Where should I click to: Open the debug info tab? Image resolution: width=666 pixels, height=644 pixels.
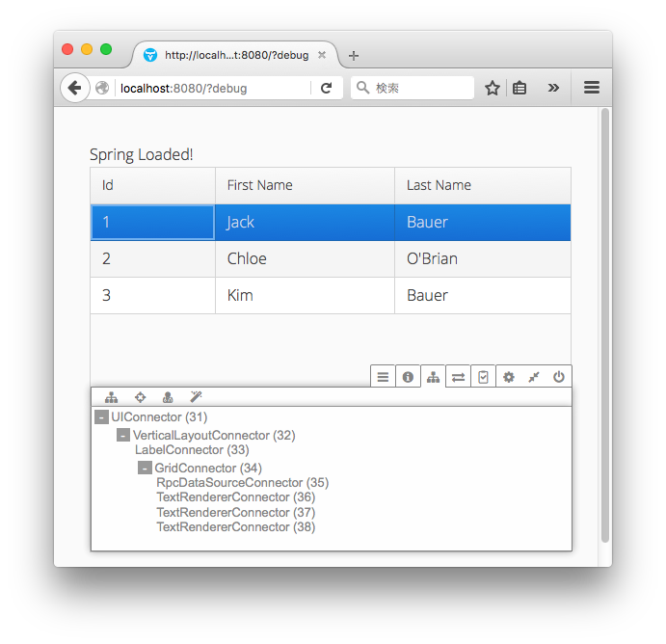click(408, 377)
